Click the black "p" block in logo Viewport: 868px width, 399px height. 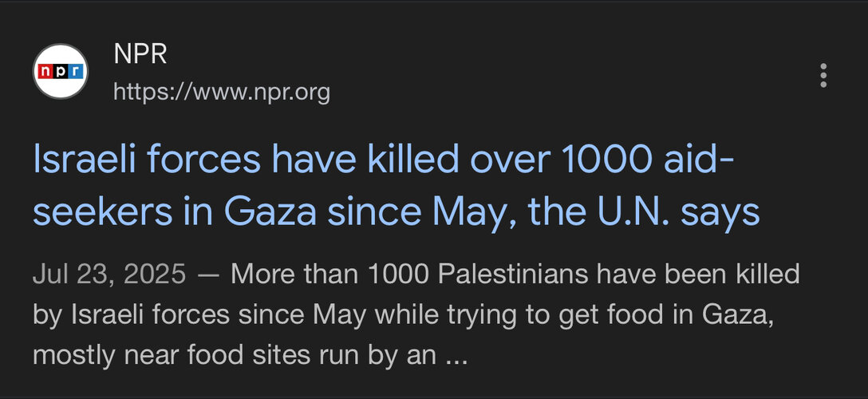click(60, 71)
